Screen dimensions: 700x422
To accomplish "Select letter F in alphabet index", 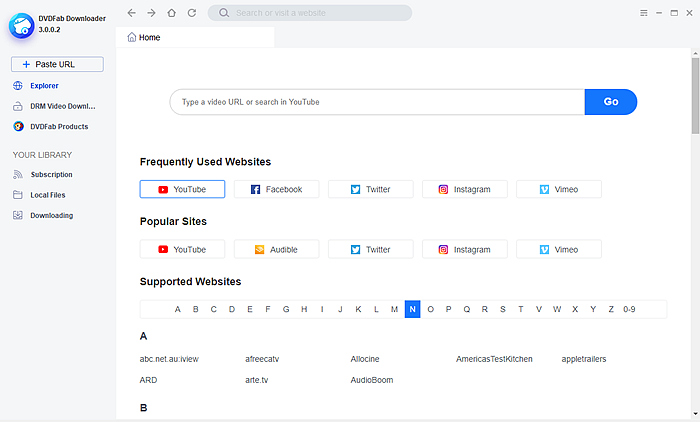I will coord(268,309).
